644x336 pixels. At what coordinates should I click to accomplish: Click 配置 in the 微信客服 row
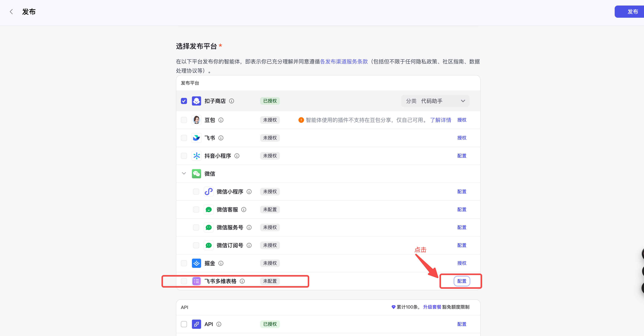tap(462, 210)
